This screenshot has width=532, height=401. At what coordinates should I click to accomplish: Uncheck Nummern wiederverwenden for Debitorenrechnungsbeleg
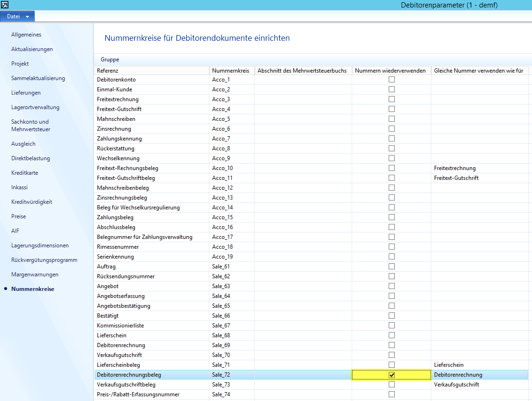(392, 375)
